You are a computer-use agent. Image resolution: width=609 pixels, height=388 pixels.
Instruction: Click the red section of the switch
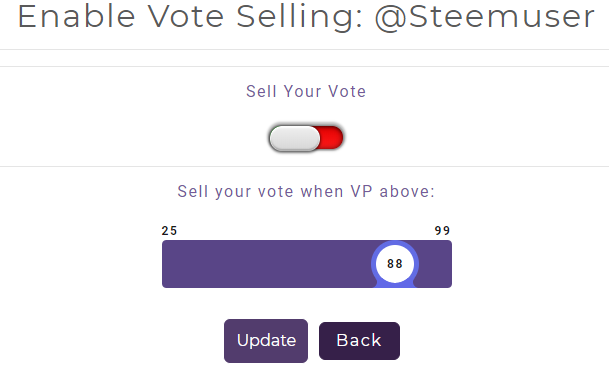tap(331, 137)
